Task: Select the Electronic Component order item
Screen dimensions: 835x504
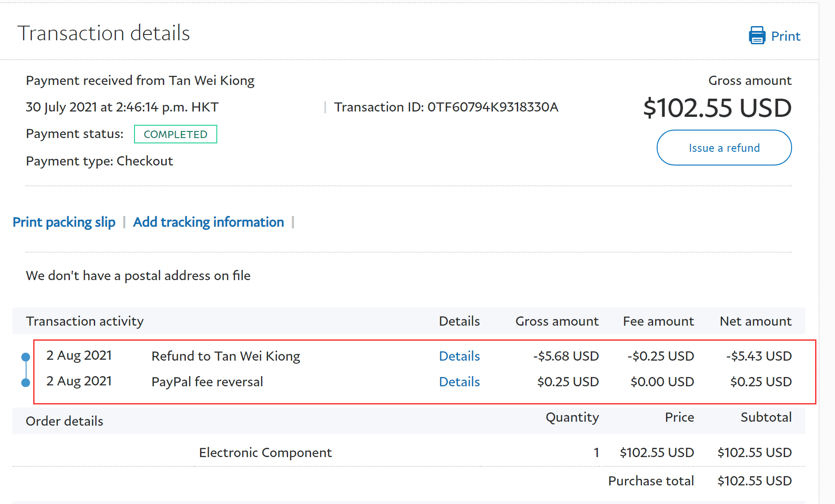Action: (x=265, y=453)
